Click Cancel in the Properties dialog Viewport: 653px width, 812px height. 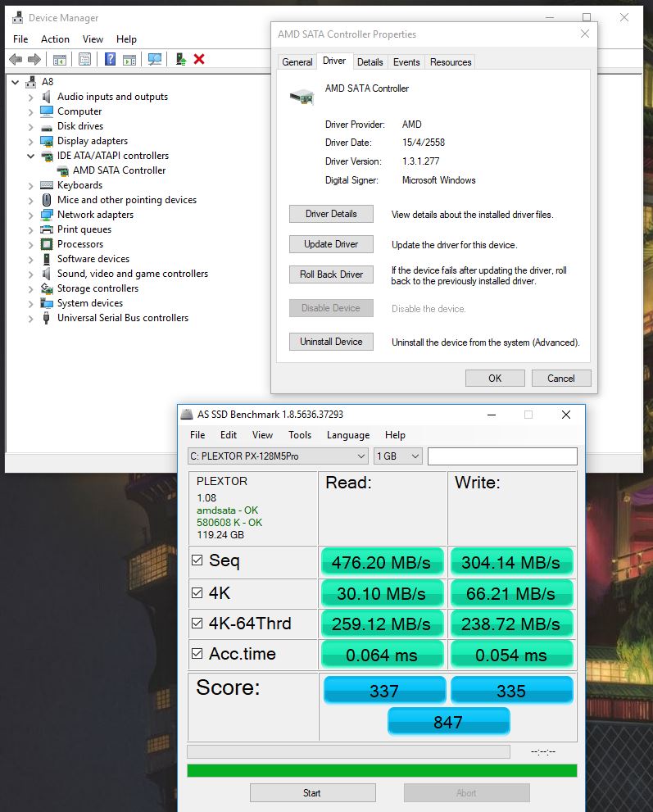[x=561, y=378]
